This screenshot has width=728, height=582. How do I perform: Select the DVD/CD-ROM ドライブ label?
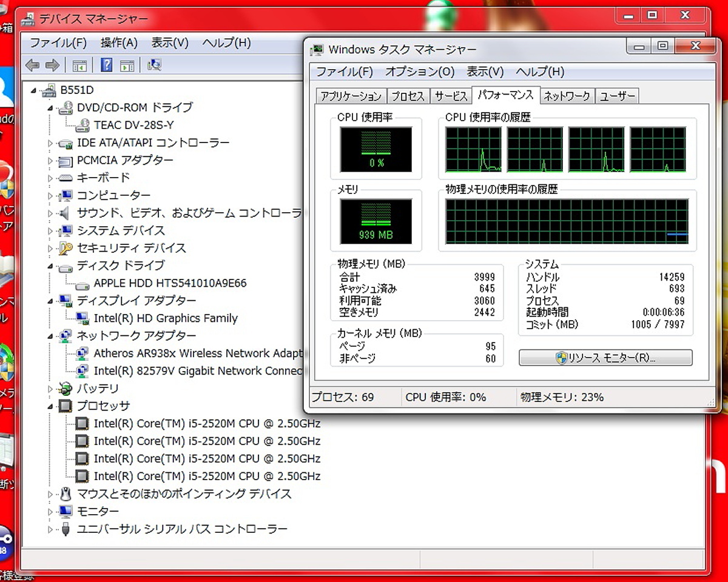pos(135,108)
